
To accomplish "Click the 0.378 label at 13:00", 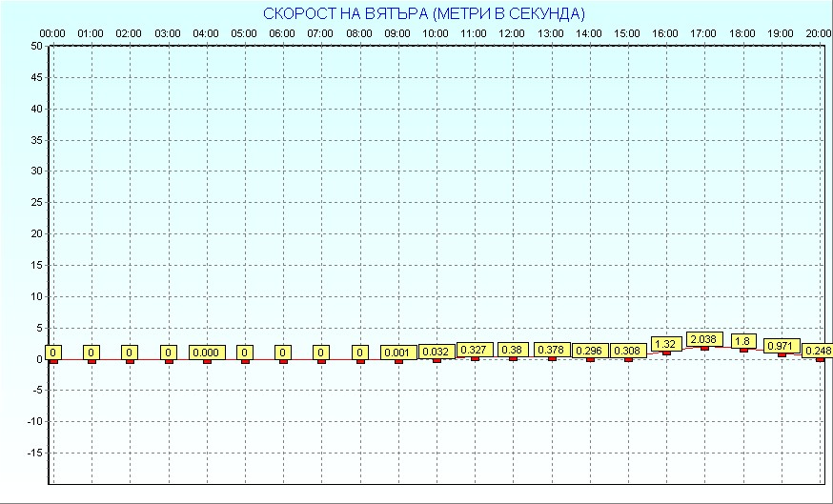I will coord(552,350).
